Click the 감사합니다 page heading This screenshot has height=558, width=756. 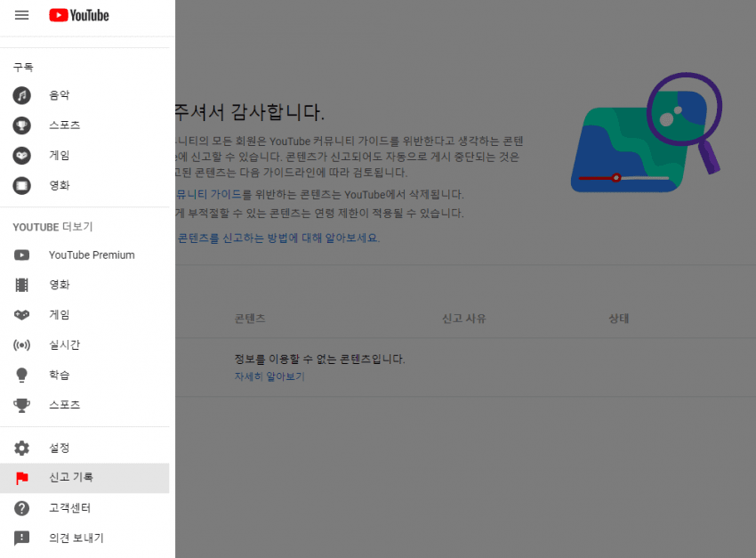pyautogui.click(x=250, y=112)
